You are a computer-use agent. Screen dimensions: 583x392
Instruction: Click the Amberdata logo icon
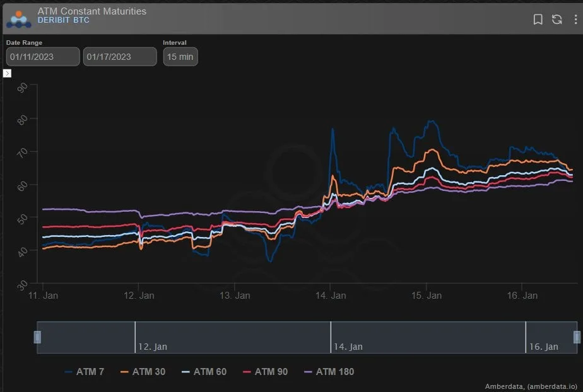pyautogui.click(x=18, y=19)
